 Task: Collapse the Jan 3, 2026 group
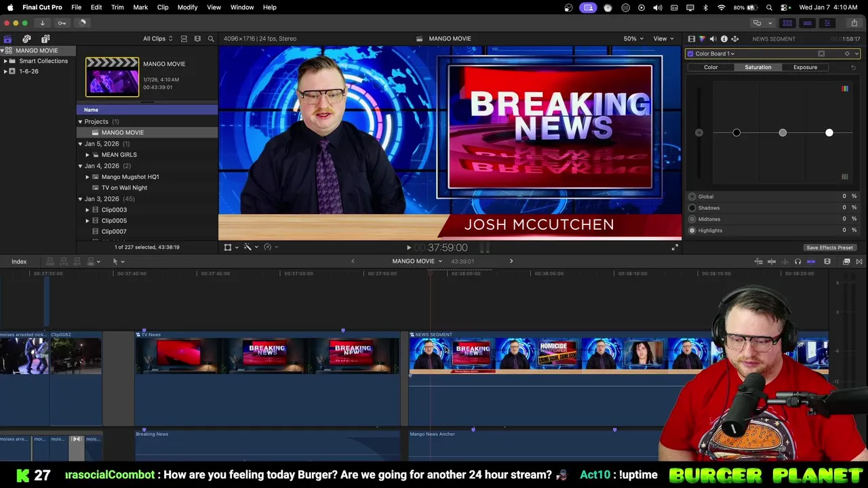click(x=80, y=199)
